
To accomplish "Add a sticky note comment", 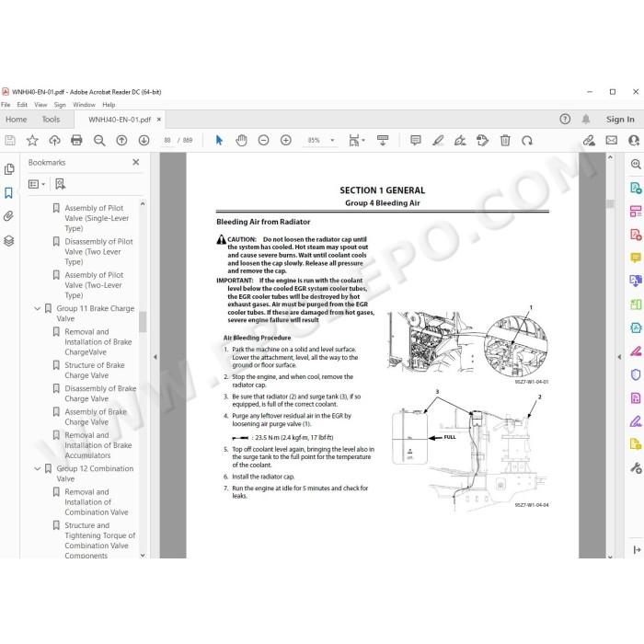I will tap(416, 141).
